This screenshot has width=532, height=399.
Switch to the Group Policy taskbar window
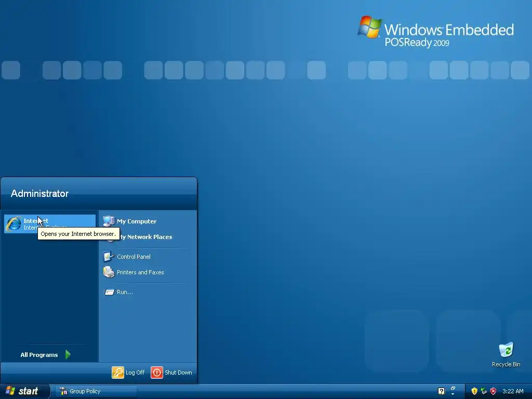96,391
